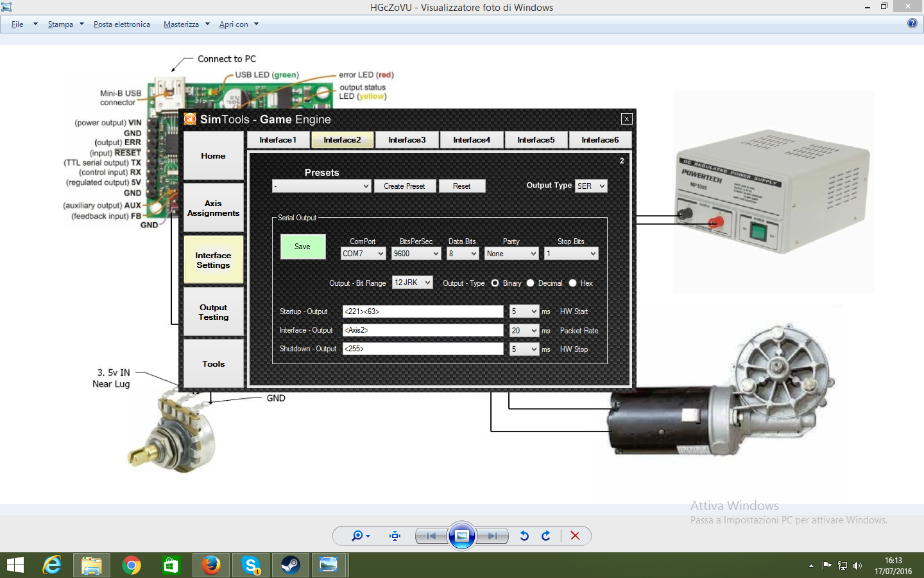The height and width of the screenshot is (578, 924).
Task: Select Photo Viewer taskbar icon
Action: [x=329, y=565]
